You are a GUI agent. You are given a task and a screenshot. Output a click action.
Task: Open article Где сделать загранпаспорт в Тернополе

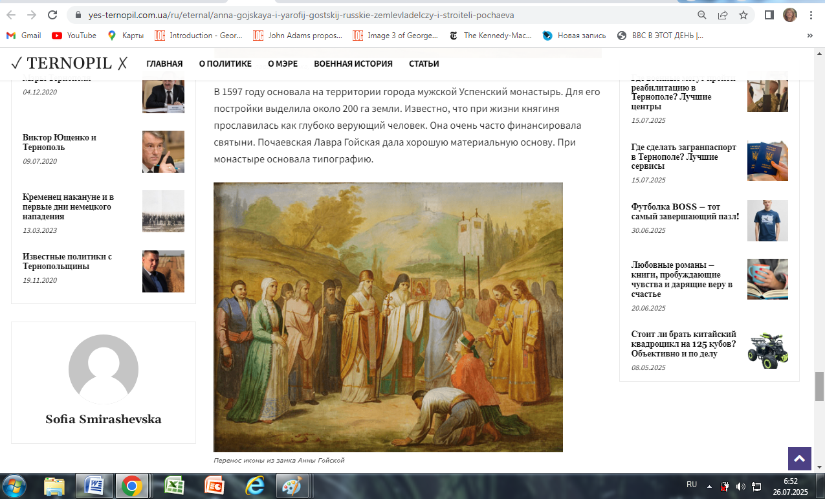pyautogui.click(x=683, y=157)
